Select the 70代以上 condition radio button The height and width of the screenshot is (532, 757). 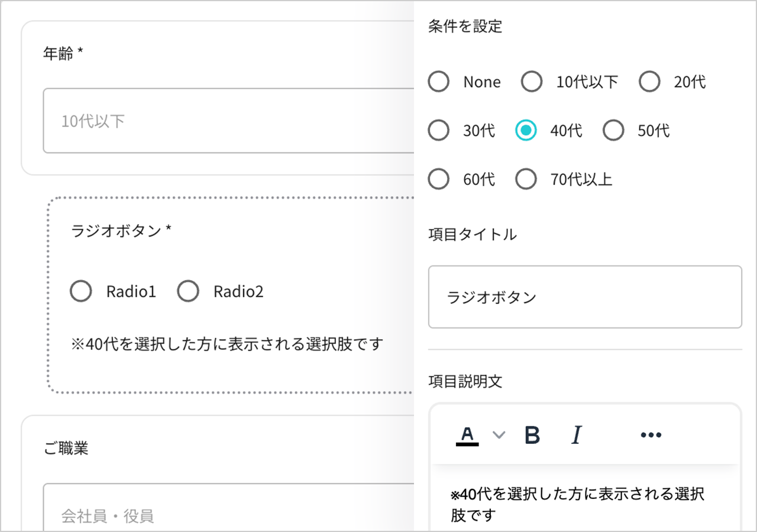coord(526,179)
